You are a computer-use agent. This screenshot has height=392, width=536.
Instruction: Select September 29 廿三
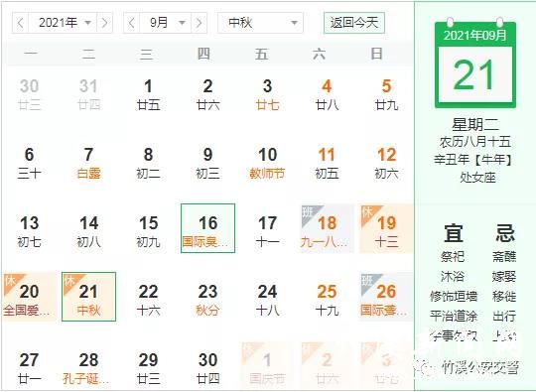(x=148, y=368)
